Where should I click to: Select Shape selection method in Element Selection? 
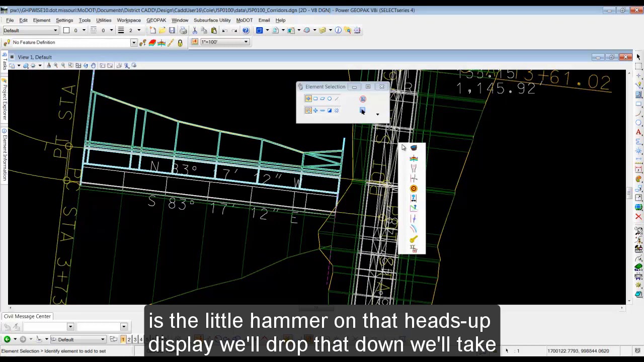click(323, 99)
